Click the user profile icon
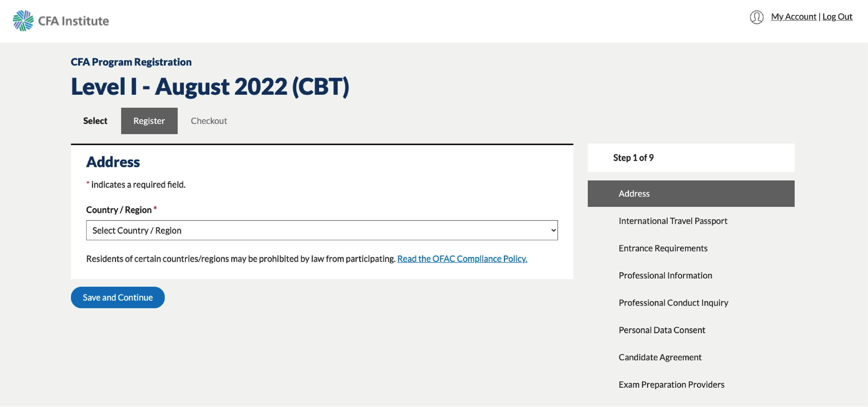The height and width of the screenshot is (407, 868). pos(756,17)
